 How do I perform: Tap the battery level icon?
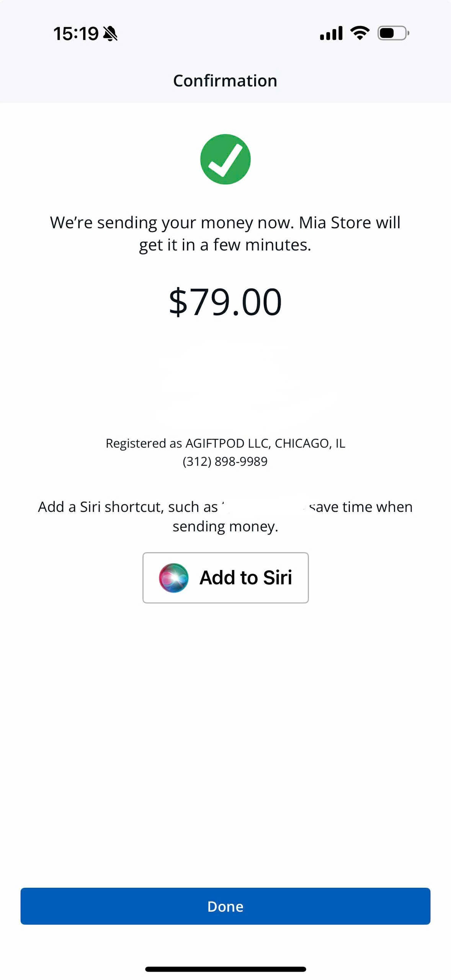[393, 33]
